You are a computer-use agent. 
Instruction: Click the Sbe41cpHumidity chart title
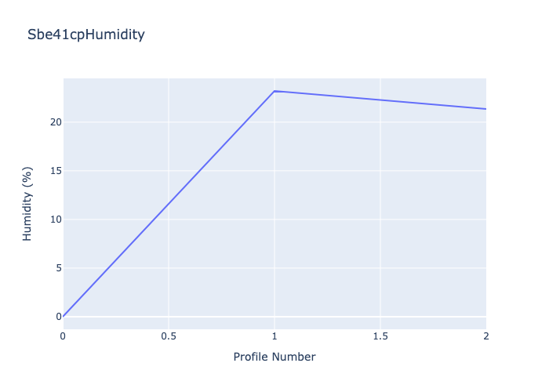click(x=86, y=34)
